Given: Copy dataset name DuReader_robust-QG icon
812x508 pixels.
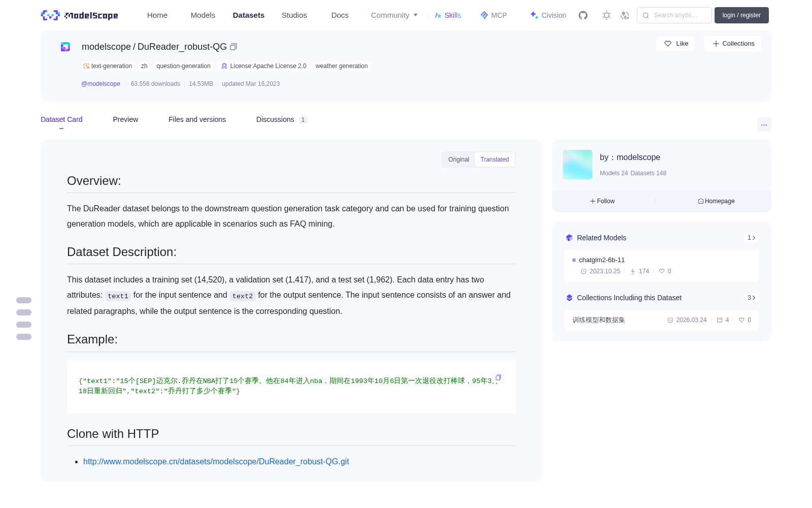Looking at the screenshot, I should coord(233,47).
